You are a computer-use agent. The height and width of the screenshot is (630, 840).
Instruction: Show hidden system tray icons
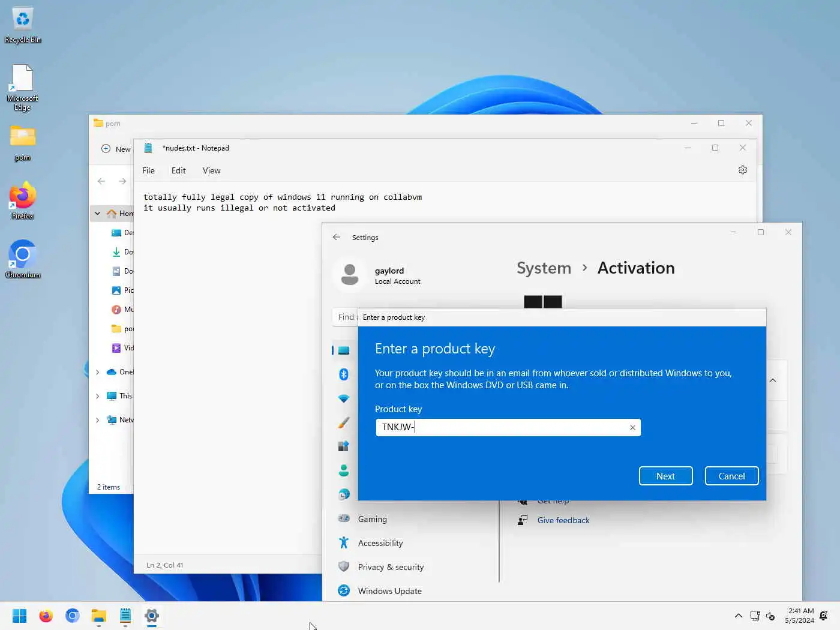point(739,616)
